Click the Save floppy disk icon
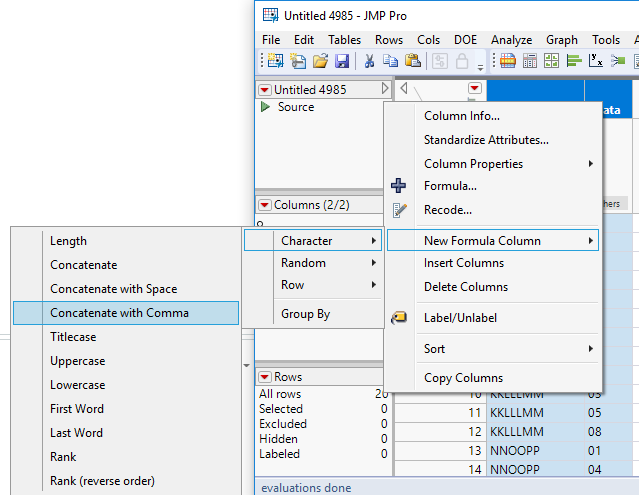 [342, 62]
